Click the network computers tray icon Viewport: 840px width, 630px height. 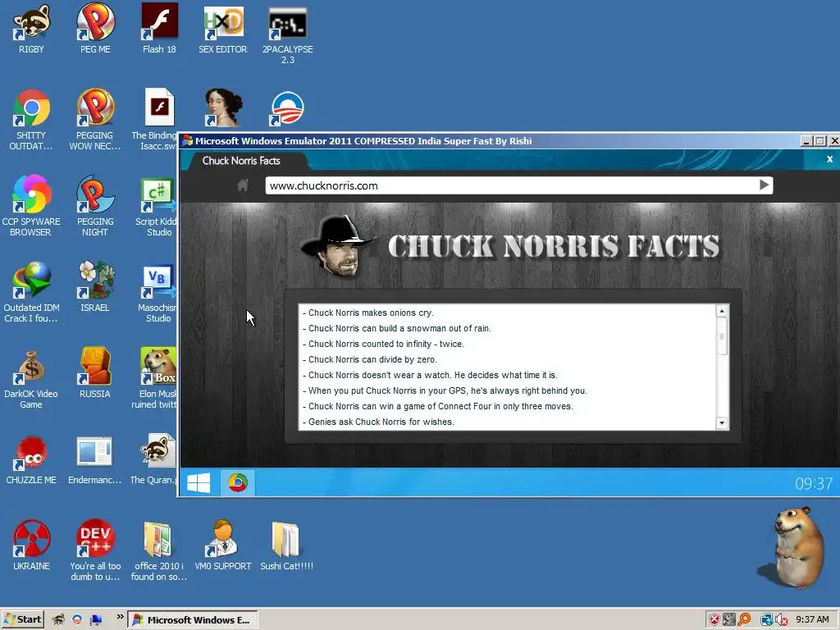click(767, 619)
